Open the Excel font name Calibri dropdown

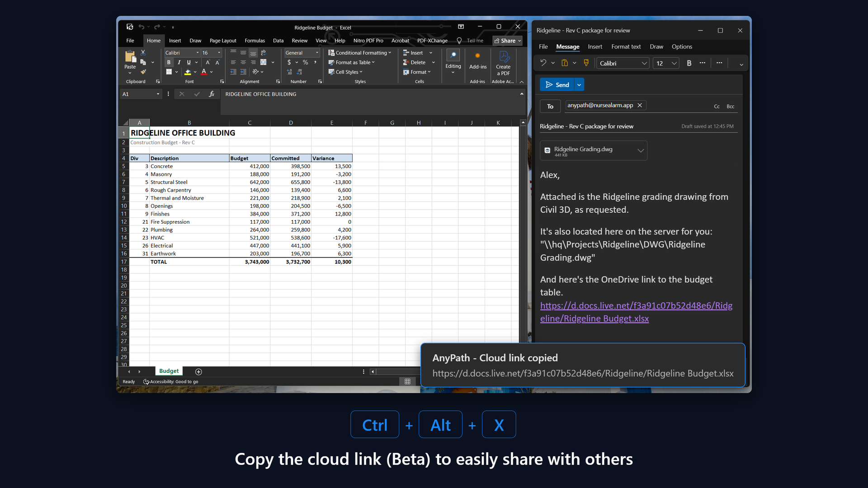tap(198, 53)
